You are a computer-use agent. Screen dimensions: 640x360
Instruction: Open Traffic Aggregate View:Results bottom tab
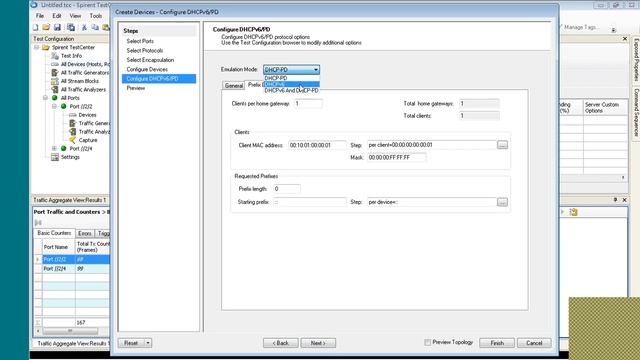pyautogui.click(x=72, y=344)
